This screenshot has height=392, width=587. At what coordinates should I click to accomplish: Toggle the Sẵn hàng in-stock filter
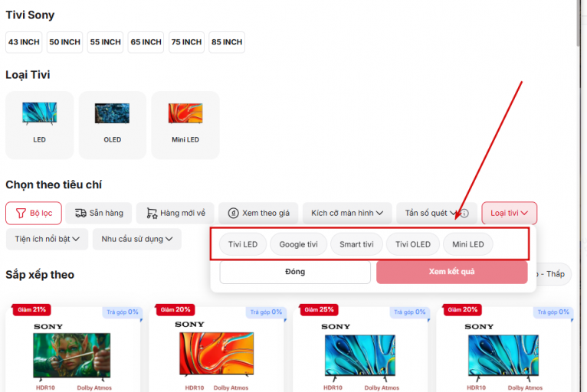(x=99, y=213)
